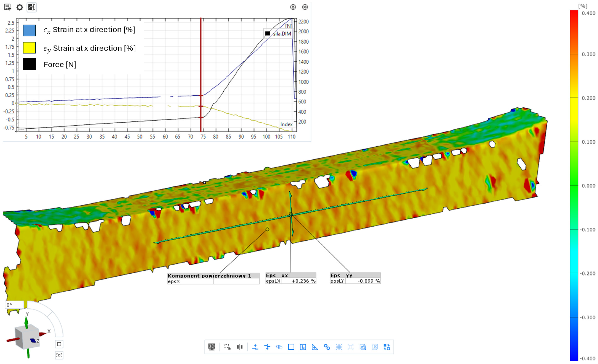
Task: Toggle the checked layers selection icon
Action: point(363,347)
